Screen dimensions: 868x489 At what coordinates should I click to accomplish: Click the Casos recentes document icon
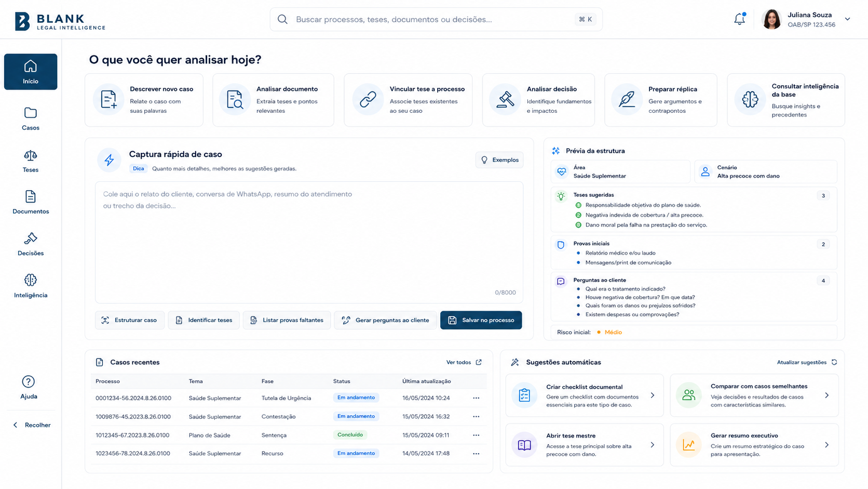click(x=100, y=362)
